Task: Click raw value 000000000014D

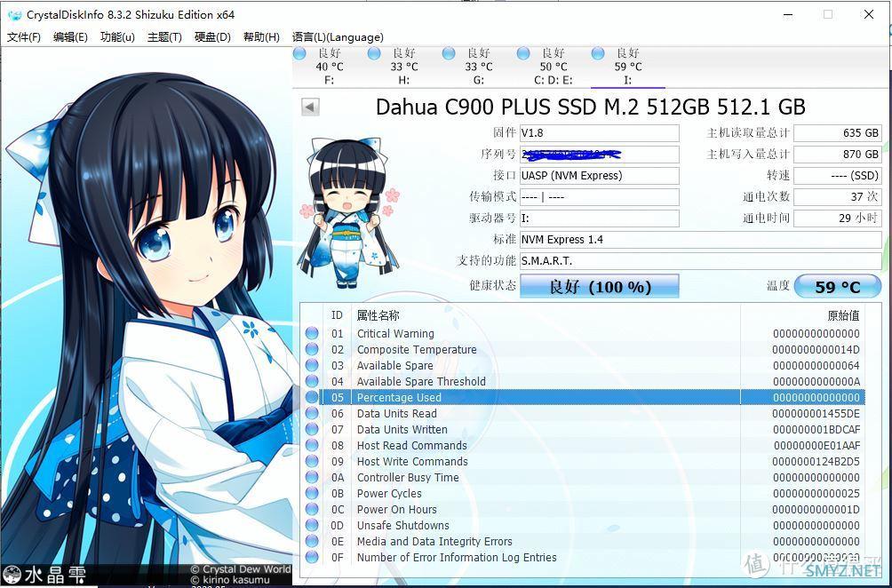Action: point(816,350)
